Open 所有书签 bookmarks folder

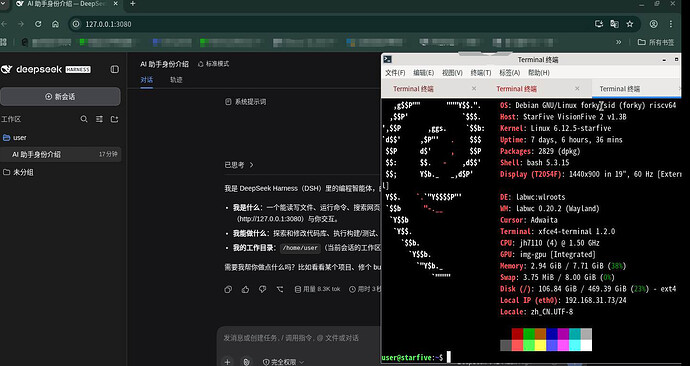[656, 42]
